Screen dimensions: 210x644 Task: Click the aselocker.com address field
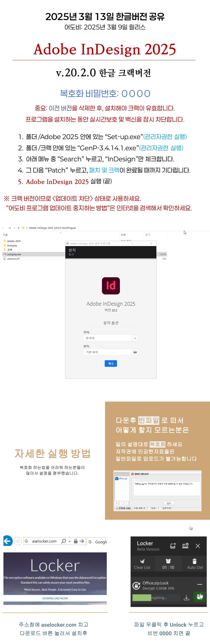pos(44,541)
